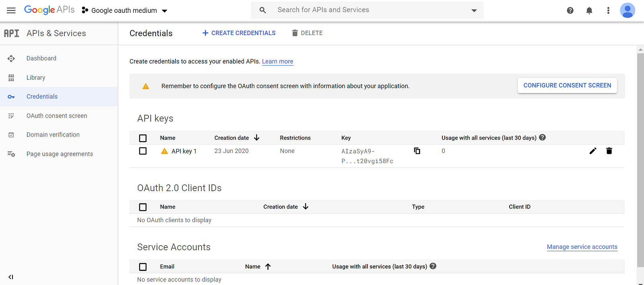Open Domain verification
The image size is (644, 285).
pyautogui.click(x=53, y=135)
